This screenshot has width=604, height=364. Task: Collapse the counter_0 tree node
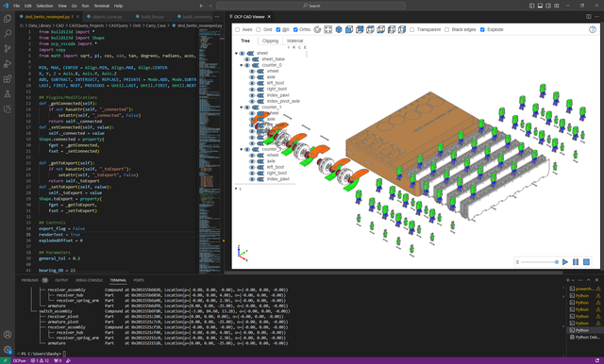click(x=242, y=65)
